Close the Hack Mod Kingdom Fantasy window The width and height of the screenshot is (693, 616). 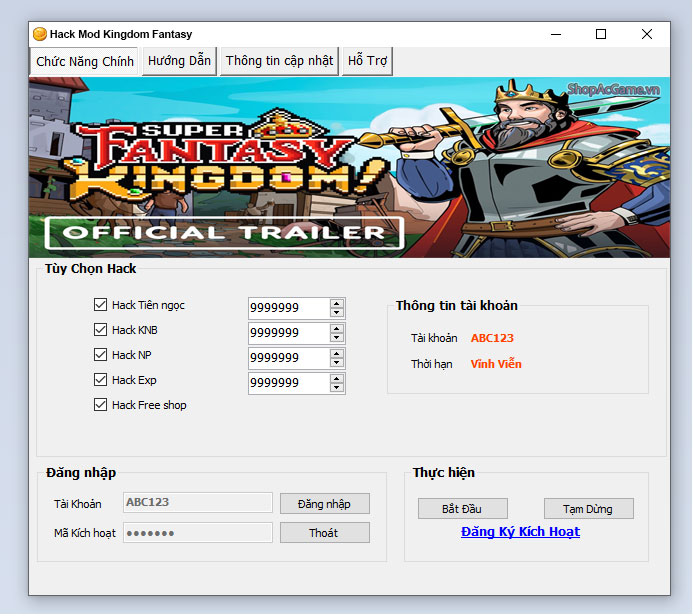click(x=647, y=34)
